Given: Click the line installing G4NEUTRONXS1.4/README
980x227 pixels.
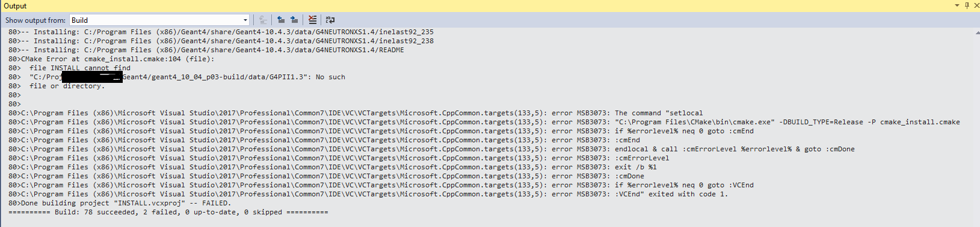Looking at the screenshot, I should (206, 50).
